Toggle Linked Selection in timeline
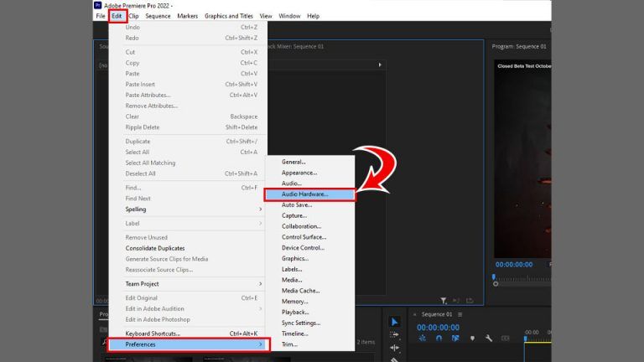This screenshot has height=362, width=644. [x=455, y=339]
